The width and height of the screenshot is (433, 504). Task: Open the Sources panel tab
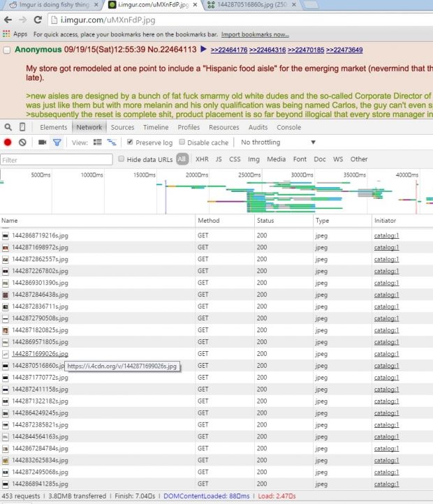[122, 127]
